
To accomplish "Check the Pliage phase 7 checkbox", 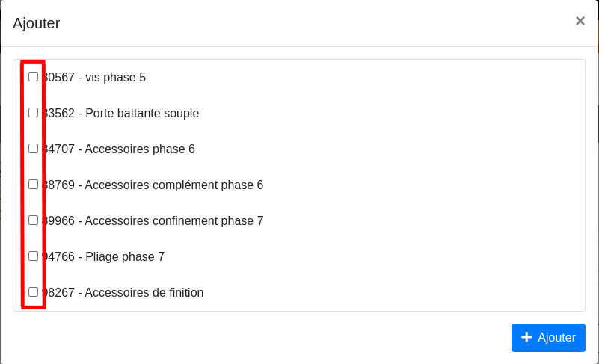I will click(34, 256).
